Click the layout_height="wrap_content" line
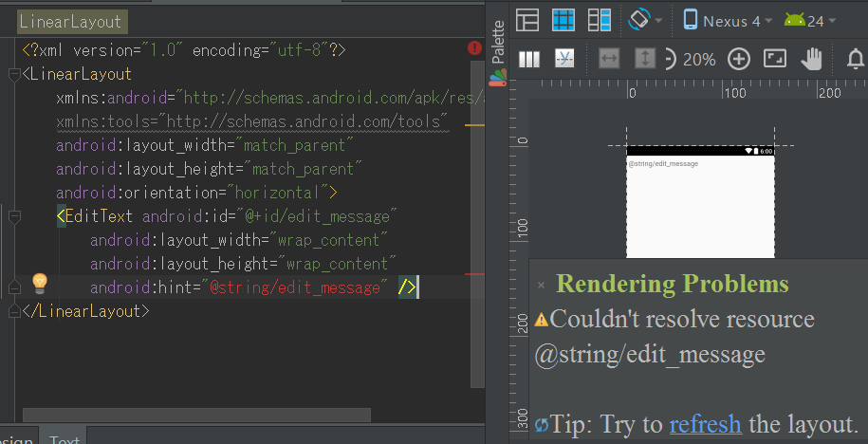This screenshot has height=444, width=868. [244, 264]
